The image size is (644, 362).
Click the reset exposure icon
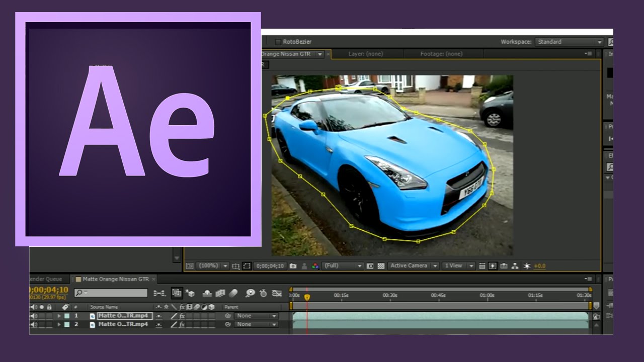pos(527,266)
